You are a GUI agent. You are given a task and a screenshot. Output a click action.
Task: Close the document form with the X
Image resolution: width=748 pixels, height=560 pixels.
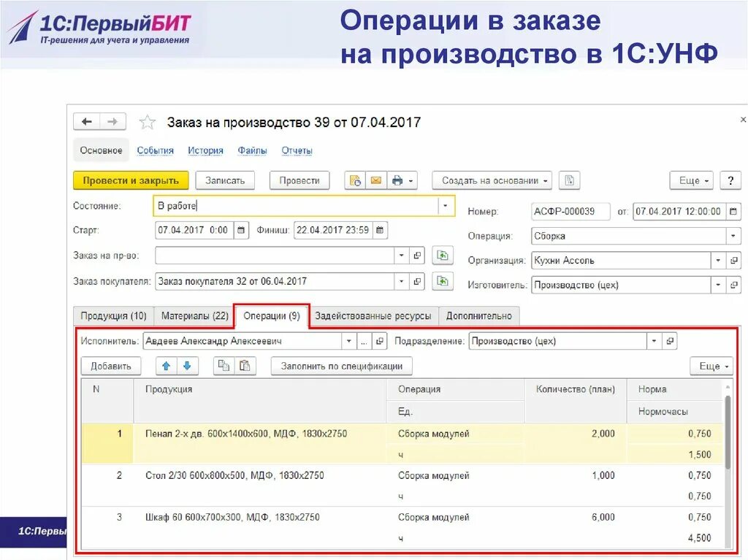tap(743, 119)
